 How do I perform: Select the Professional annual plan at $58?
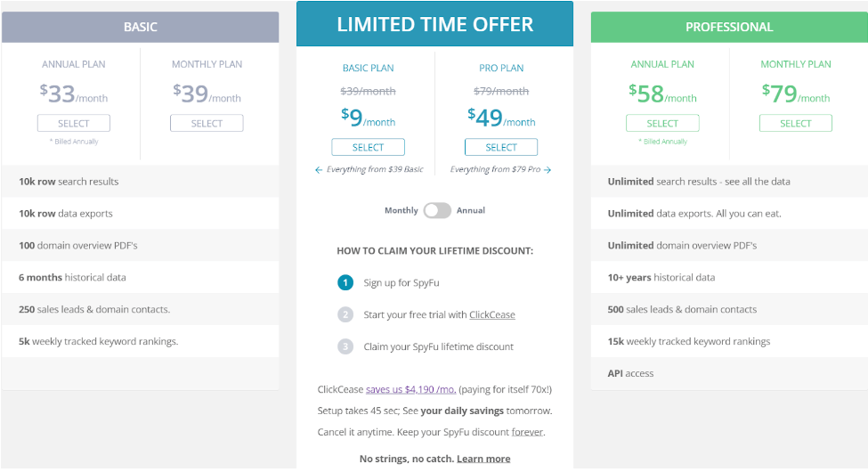coord(662,123)
